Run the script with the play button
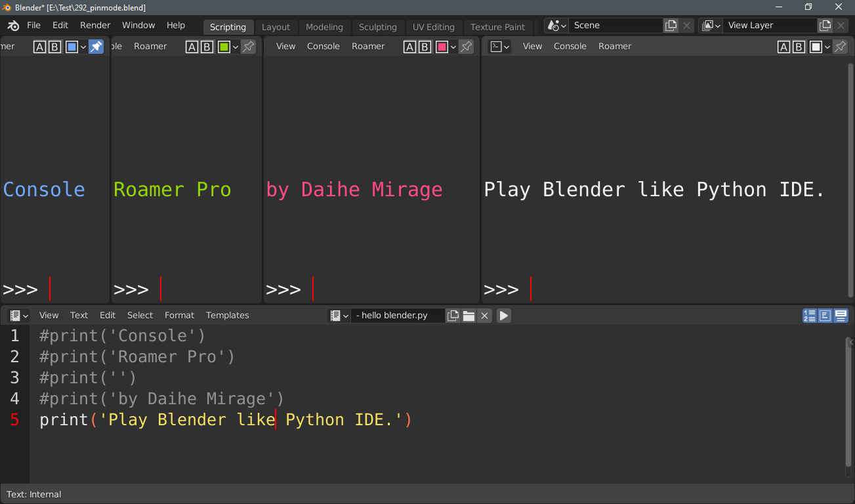 (504, 316)
